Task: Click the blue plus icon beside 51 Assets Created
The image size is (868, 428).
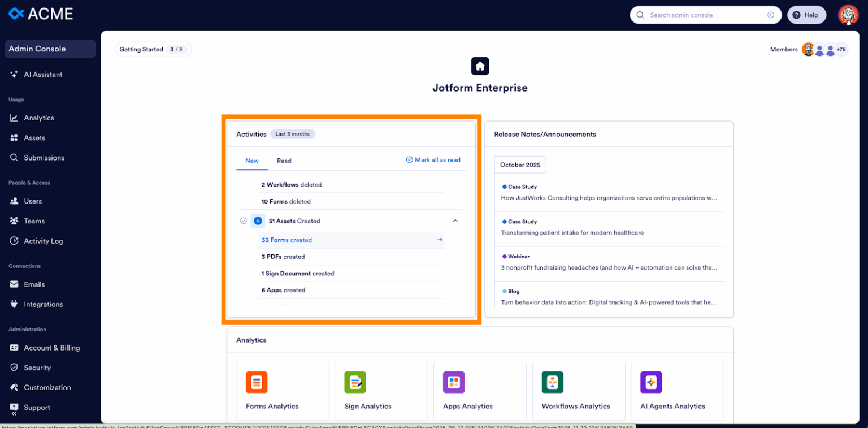Action: [258, 221]
